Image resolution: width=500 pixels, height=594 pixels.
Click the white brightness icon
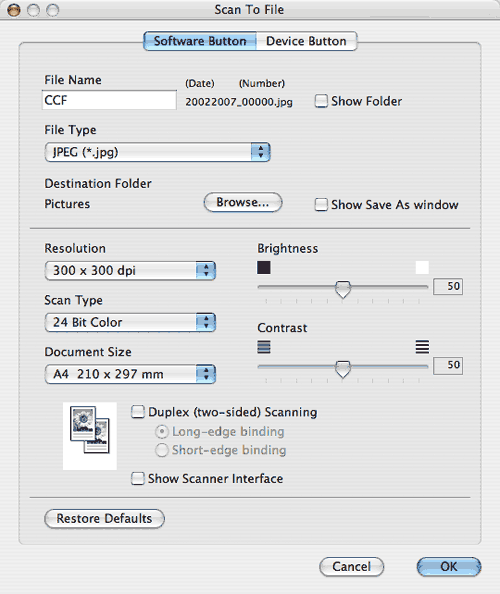[422, 267]
